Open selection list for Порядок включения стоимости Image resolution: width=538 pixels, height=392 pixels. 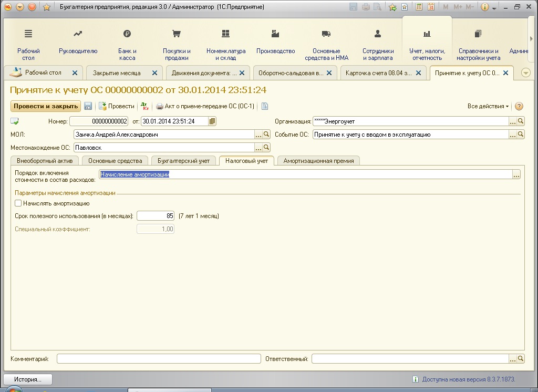click(x=516, y=174)
